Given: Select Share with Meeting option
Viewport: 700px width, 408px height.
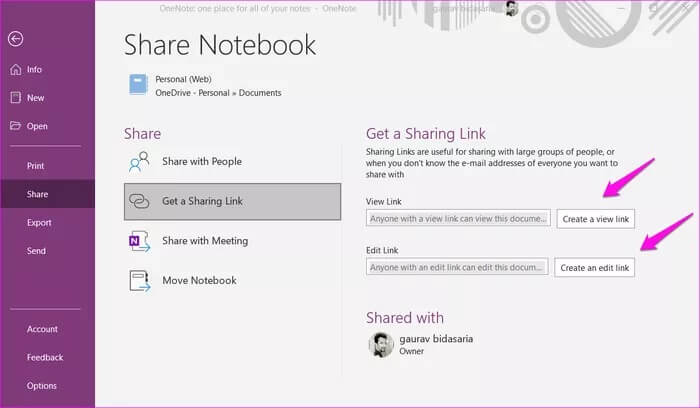Looking at the screenshot, I should tap(232, 241).
